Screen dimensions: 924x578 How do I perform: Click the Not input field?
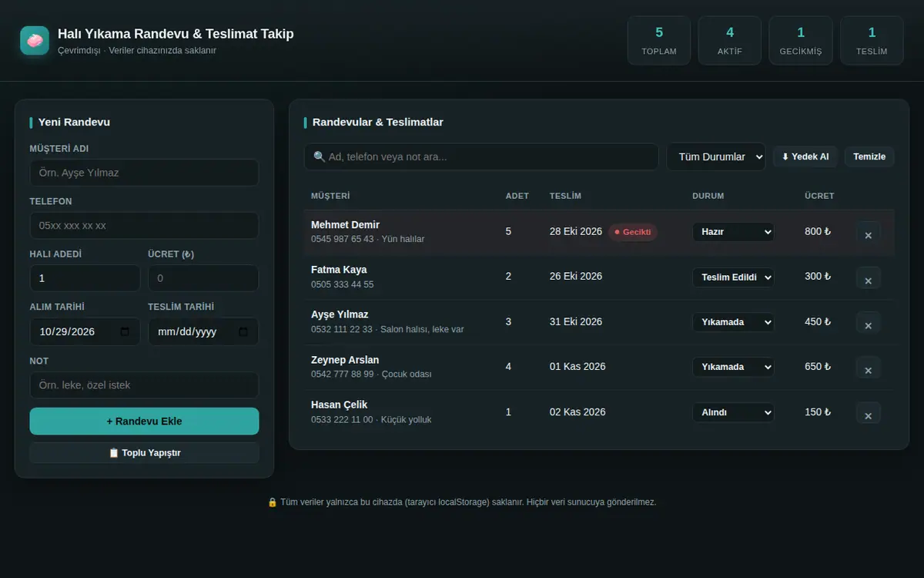tap(144, 385)
